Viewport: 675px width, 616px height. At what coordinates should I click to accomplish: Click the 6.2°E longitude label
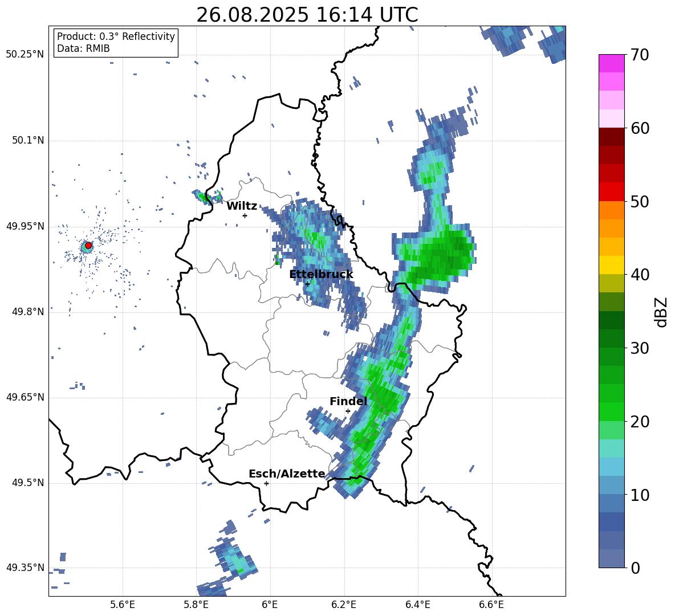click(x=344, y=605)
